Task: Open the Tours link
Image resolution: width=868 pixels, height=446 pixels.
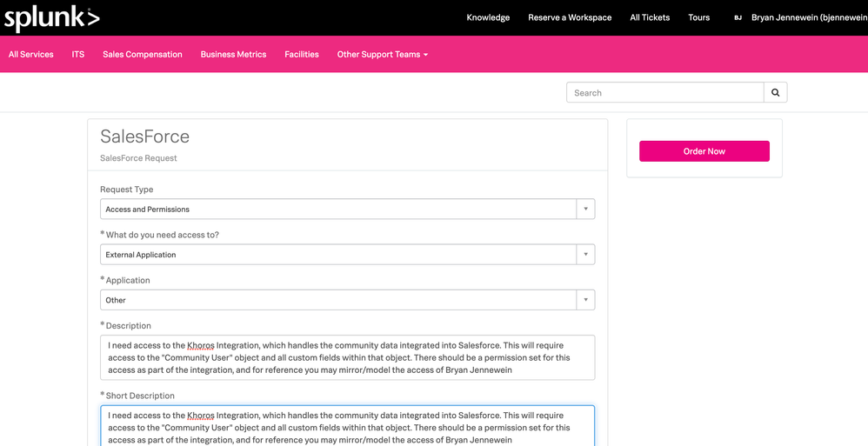Action: pos(698,17)
